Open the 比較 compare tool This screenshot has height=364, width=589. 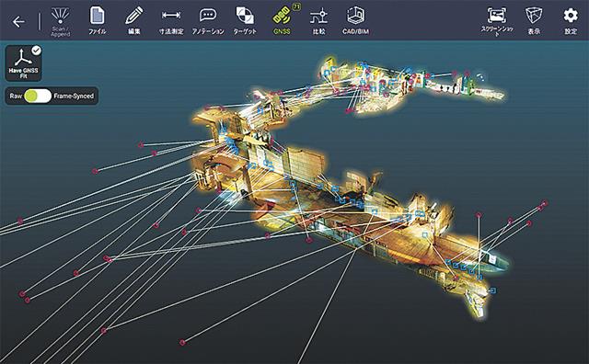[318, 20]
